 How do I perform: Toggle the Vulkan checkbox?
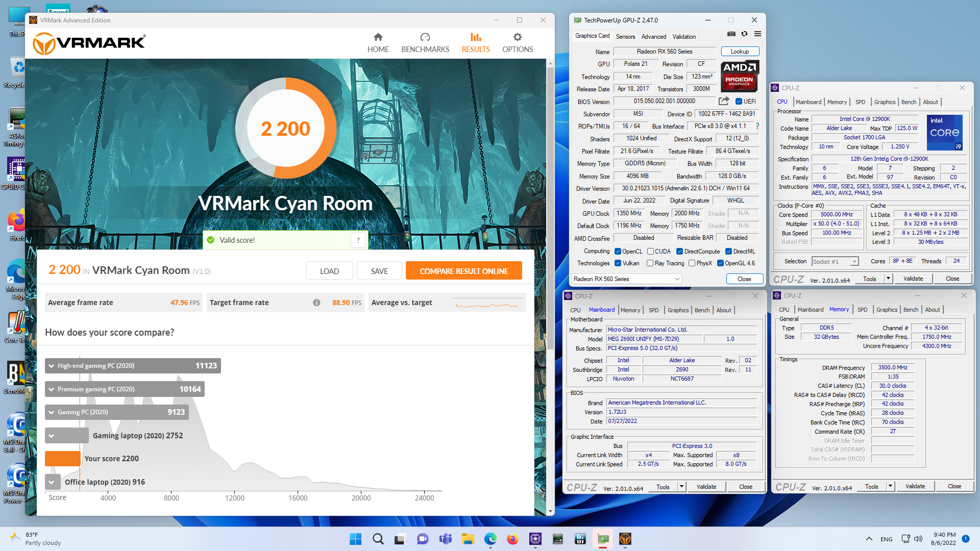click(618, 263)
